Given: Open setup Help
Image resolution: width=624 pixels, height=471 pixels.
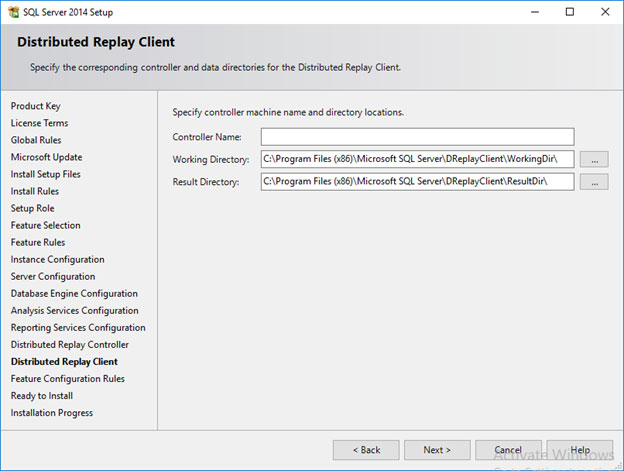Looking at the screenshot, I should pos(580,450).
